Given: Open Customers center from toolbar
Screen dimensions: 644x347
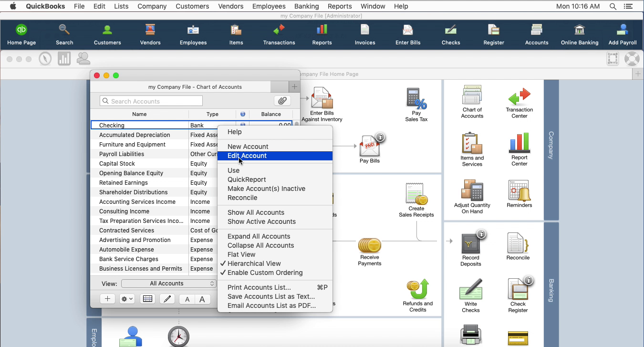Looking at the screenshot, I should coord(107,35).
